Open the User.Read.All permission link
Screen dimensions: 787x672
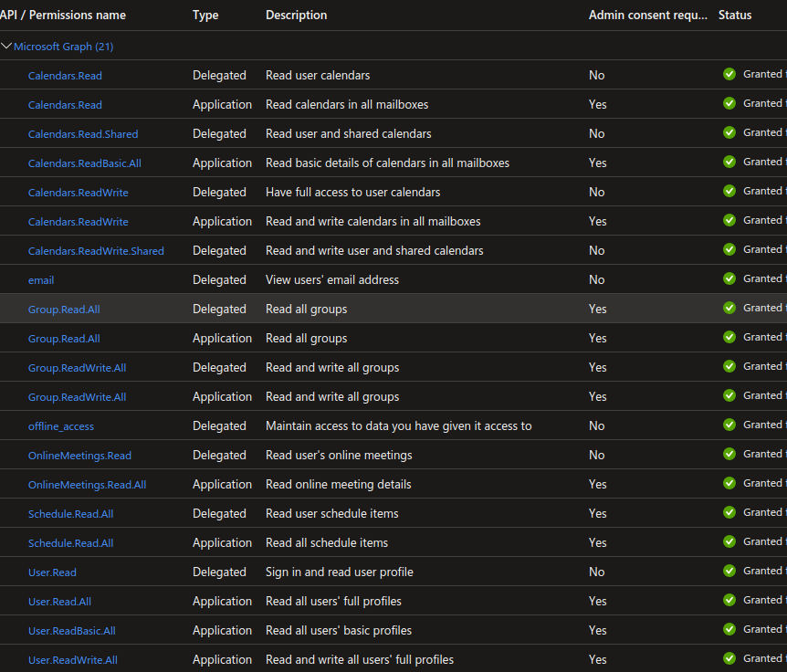coord(59,601)
